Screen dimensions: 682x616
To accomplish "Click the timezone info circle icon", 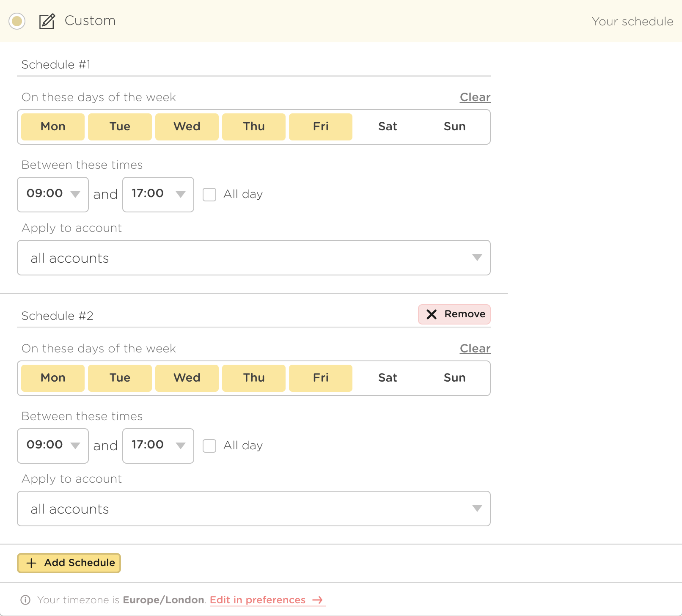I will click(25, 600).
